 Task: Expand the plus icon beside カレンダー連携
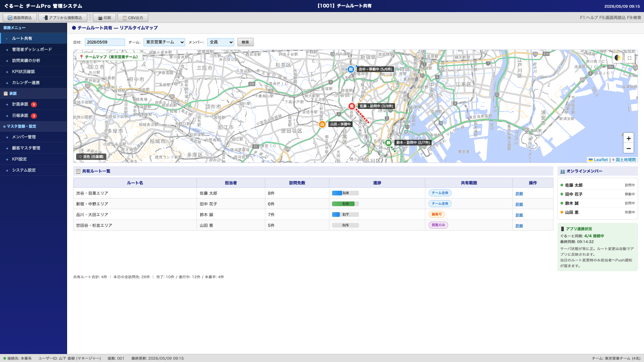coord(7,83)
